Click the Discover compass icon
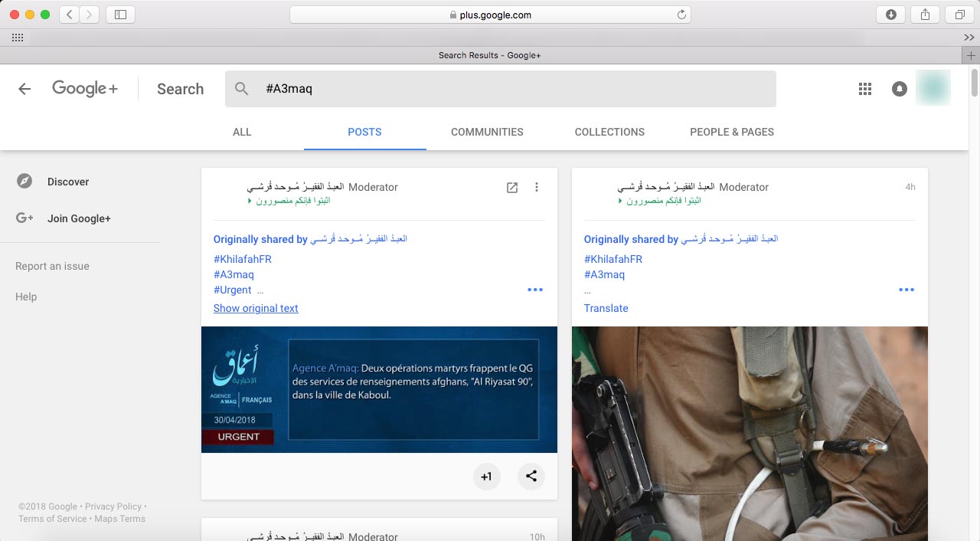The height and width of the screenshot is (541, 980). (x=24, y=182)
